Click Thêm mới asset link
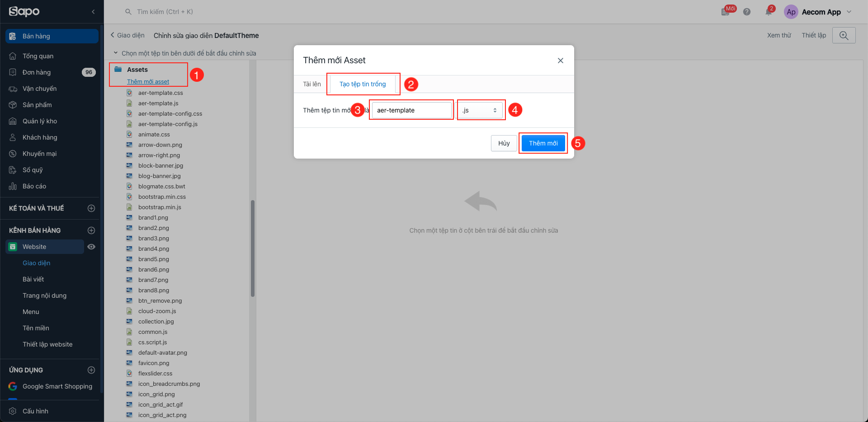 pos(148,82)
